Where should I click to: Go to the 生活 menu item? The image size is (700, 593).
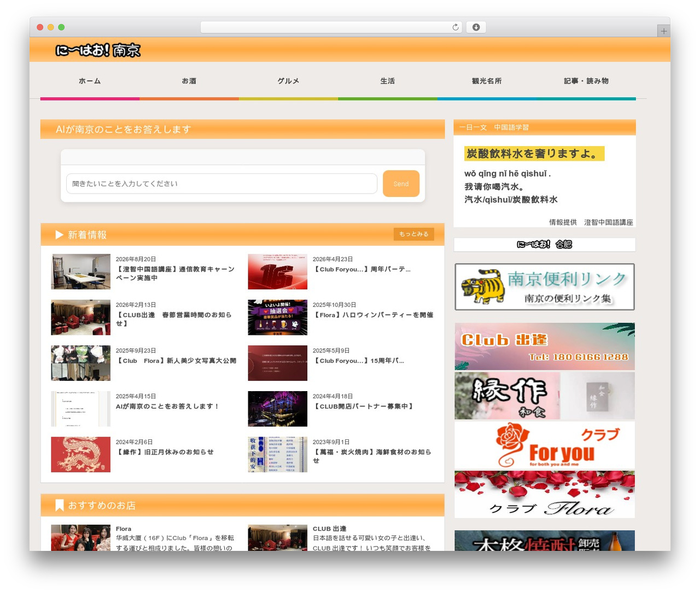pyautogui.click(x=388, y=81)
